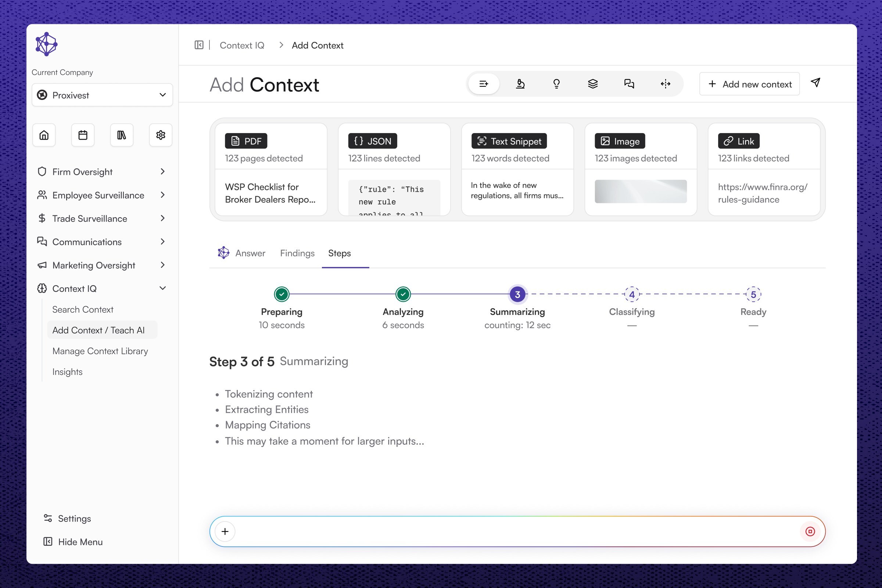882x588 pixels.
Task: Open the library books icon
Action: [122, 135]
